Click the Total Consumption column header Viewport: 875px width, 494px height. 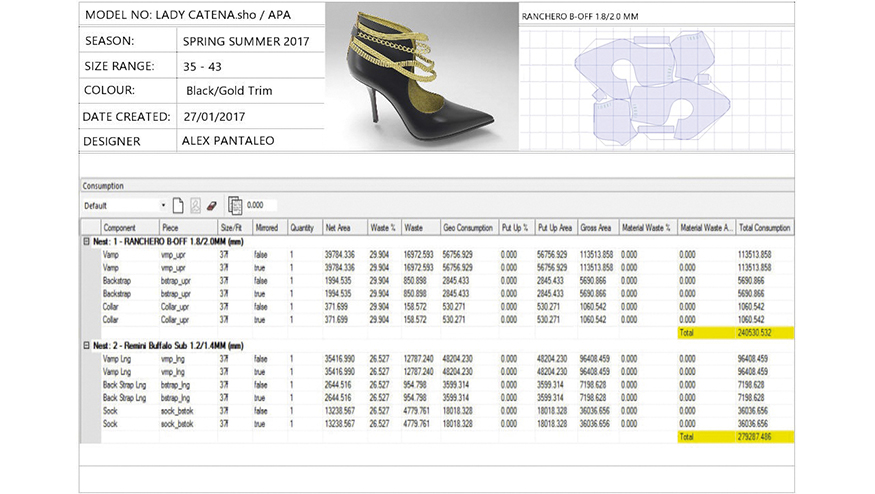click(765, 228)
